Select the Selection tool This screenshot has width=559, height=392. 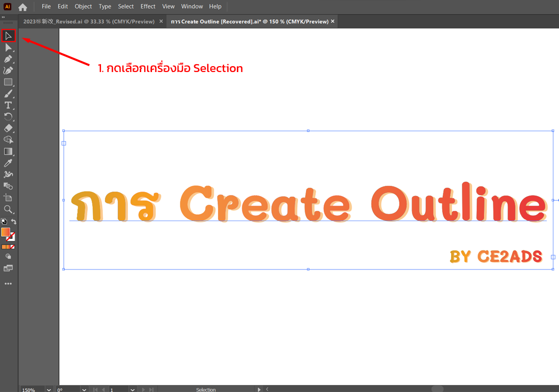[8, 36]
